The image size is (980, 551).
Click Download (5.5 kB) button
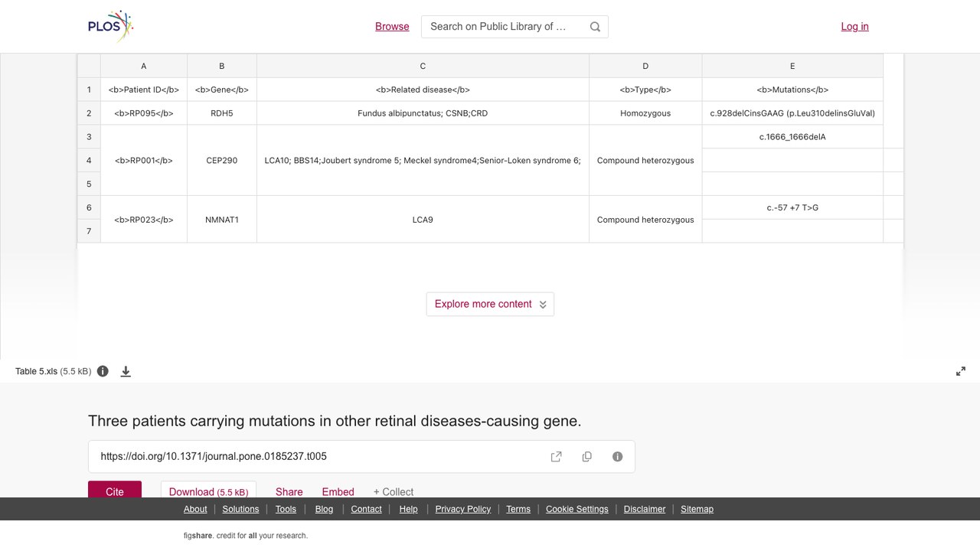click(x=208, y=490)
